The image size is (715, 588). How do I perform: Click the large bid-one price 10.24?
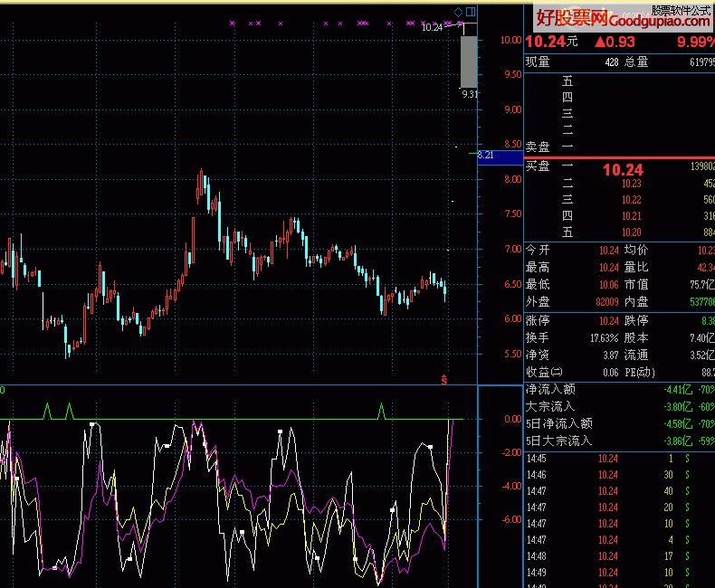tap(623, 170)
